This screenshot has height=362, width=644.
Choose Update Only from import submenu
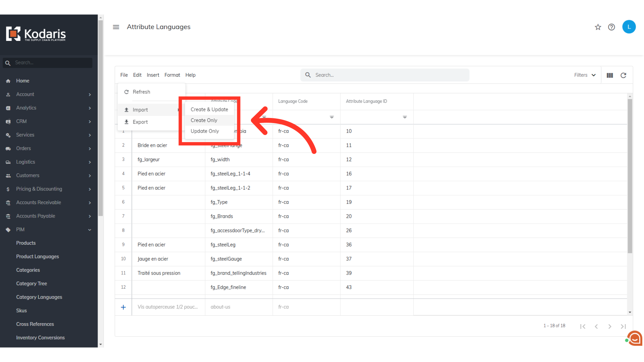(205, 131)
